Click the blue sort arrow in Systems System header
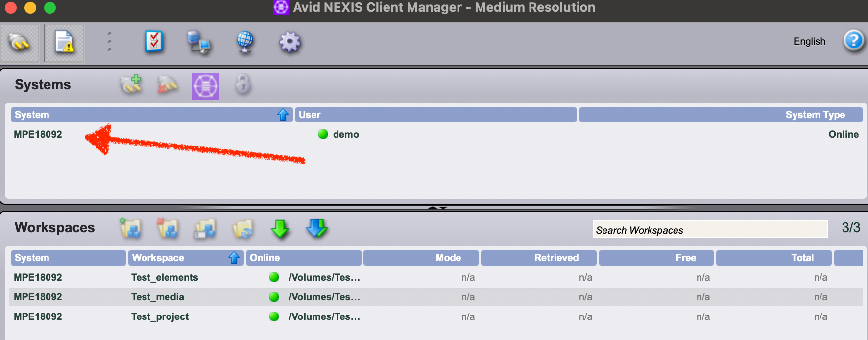Screen dimensions: 868x340 (283, 115)
